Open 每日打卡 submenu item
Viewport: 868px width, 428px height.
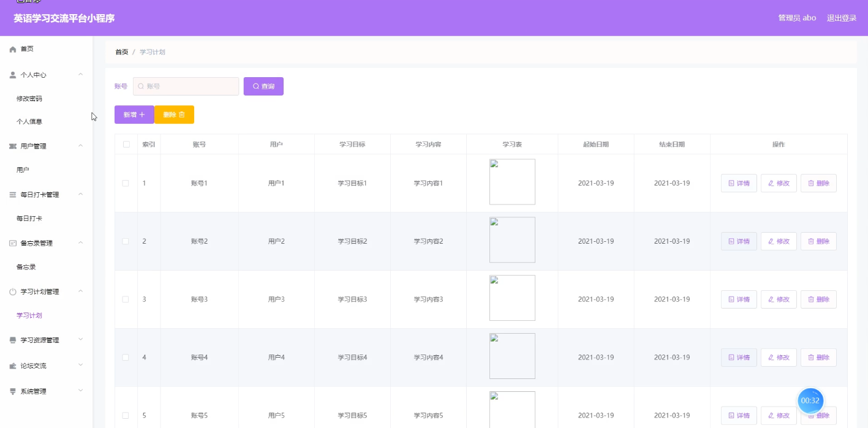click(29, 219)
